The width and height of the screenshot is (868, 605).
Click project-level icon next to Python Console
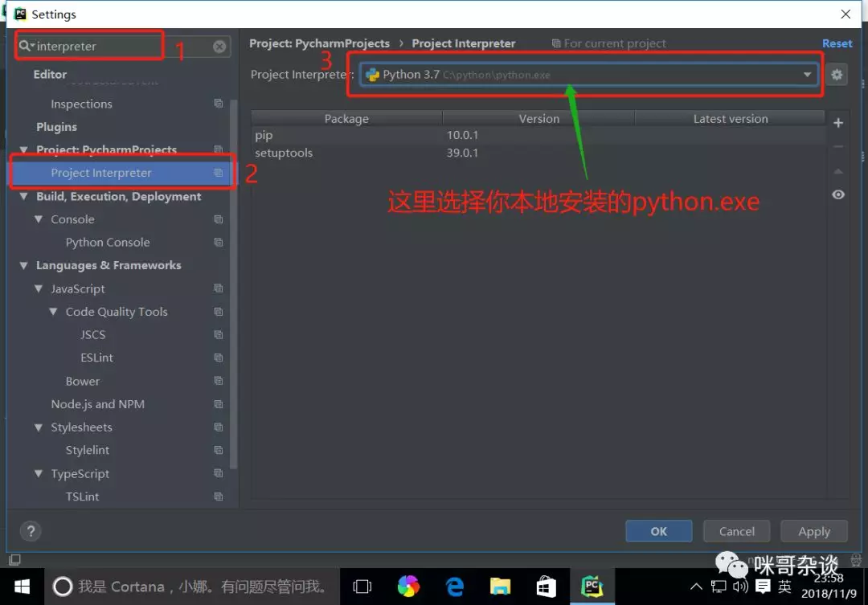[218, 243]
